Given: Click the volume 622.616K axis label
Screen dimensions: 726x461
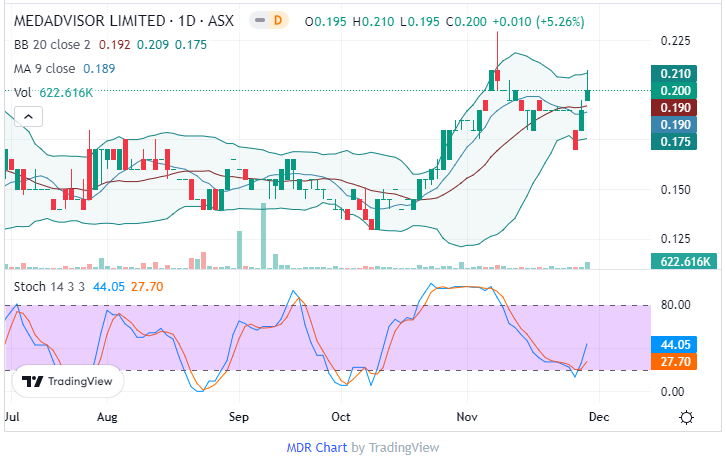Looking at the screenshot, I should pyautogui.click(x=686, y=262).
